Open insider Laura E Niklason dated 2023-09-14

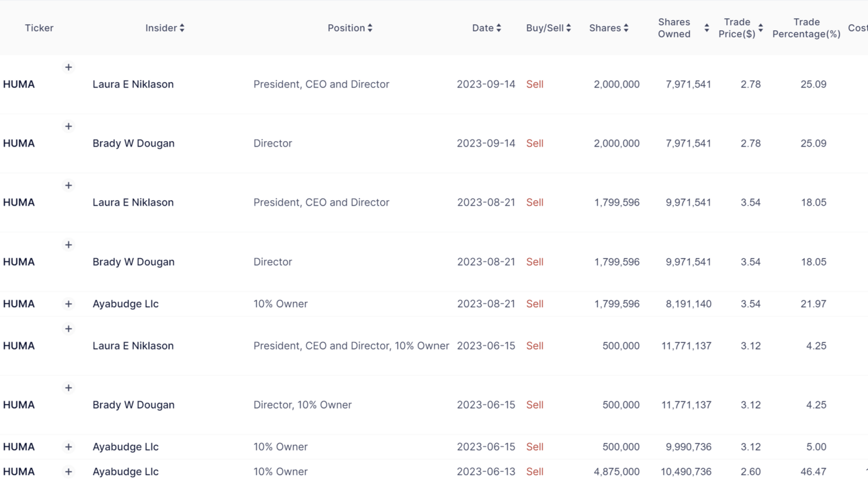133,84
